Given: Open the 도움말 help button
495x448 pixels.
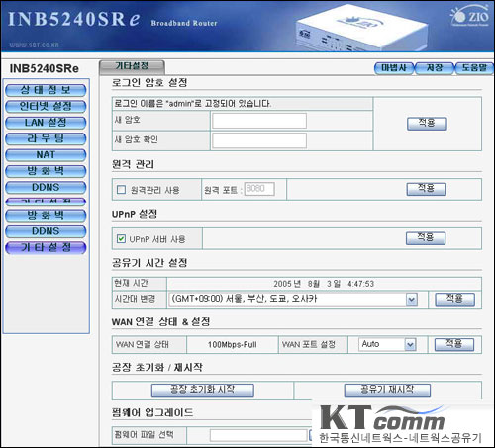Looking at the screenshot, I should pos(474,68).
